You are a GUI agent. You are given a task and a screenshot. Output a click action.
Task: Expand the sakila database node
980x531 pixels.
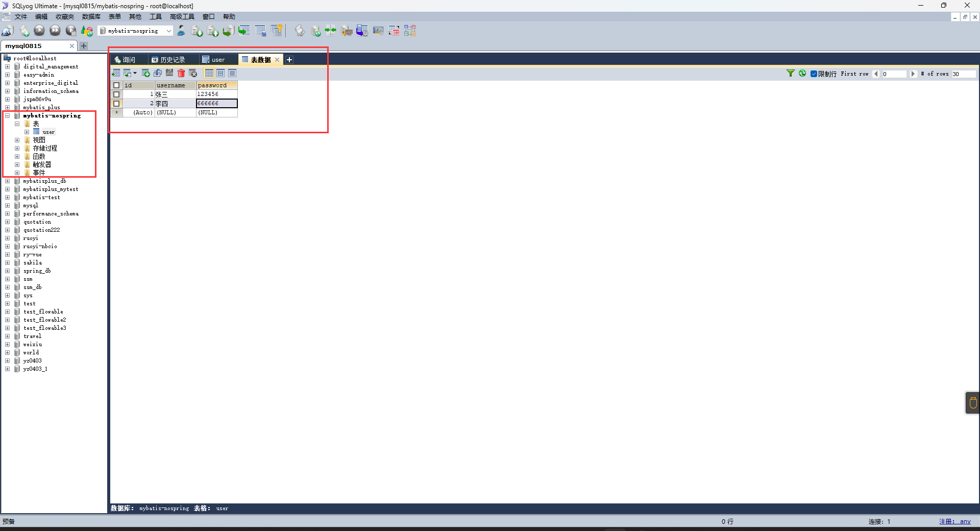tap(8, 263)
